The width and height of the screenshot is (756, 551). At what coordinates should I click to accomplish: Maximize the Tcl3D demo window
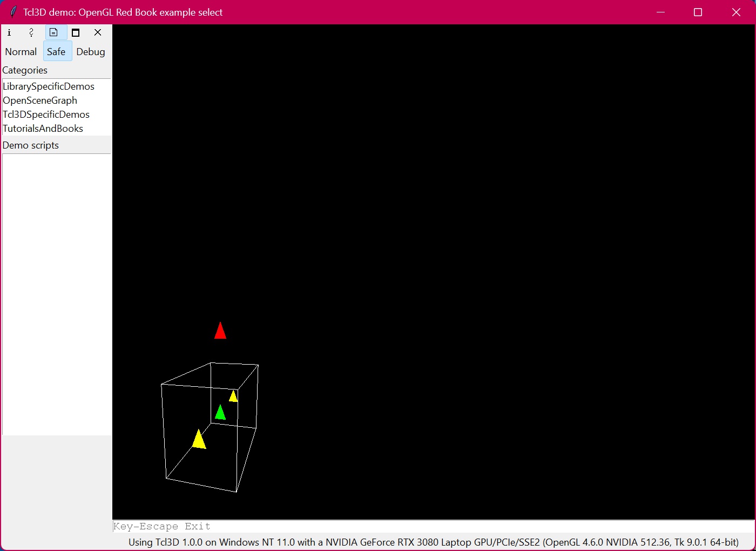click(x=698, y=12)
